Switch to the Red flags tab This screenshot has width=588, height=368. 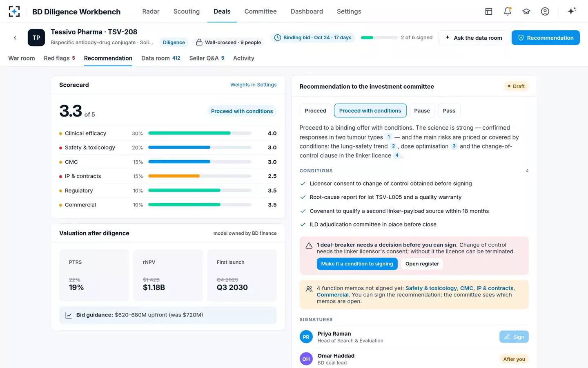click(60, 58)
